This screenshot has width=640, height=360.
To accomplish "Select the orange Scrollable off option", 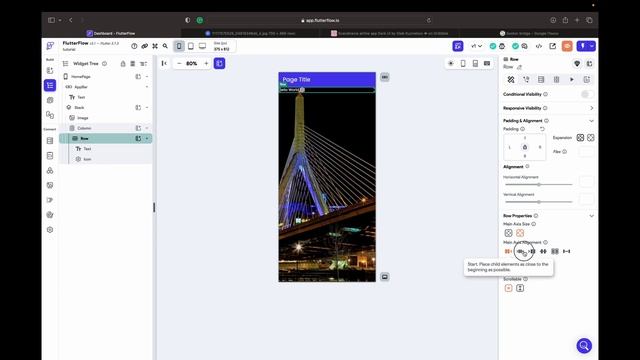I will 508,288.
